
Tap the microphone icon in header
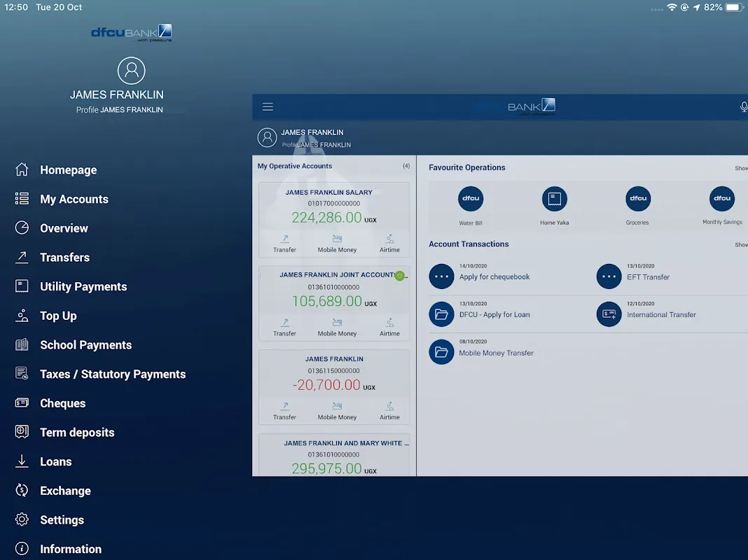coord(743,107)
